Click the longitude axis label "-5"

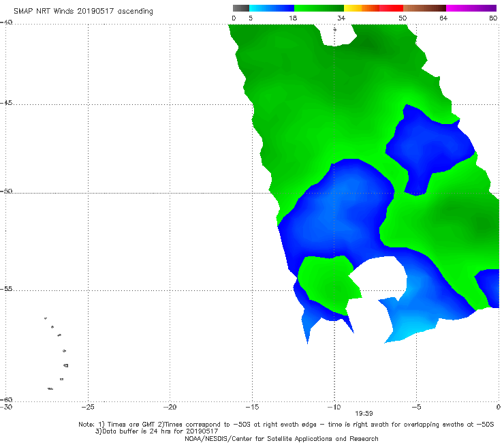point(416,408)
